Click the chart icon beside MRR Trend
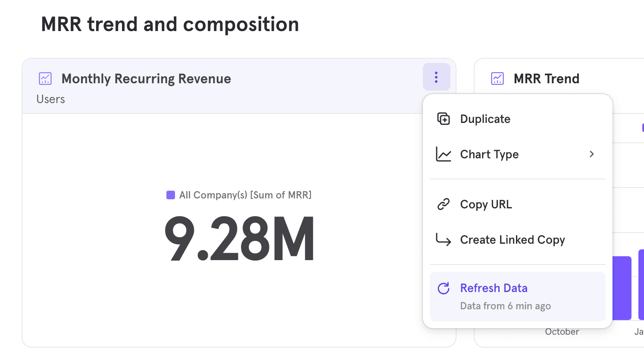Viewport: 644px width, 352px height. 497,79
